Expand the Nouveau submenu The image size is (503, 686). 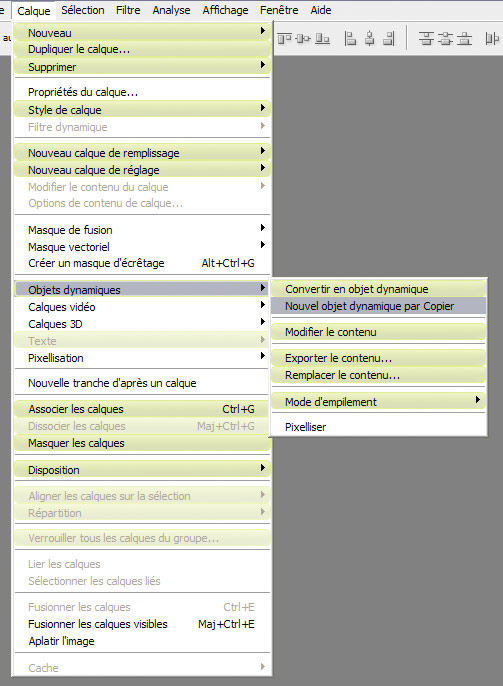143,32
